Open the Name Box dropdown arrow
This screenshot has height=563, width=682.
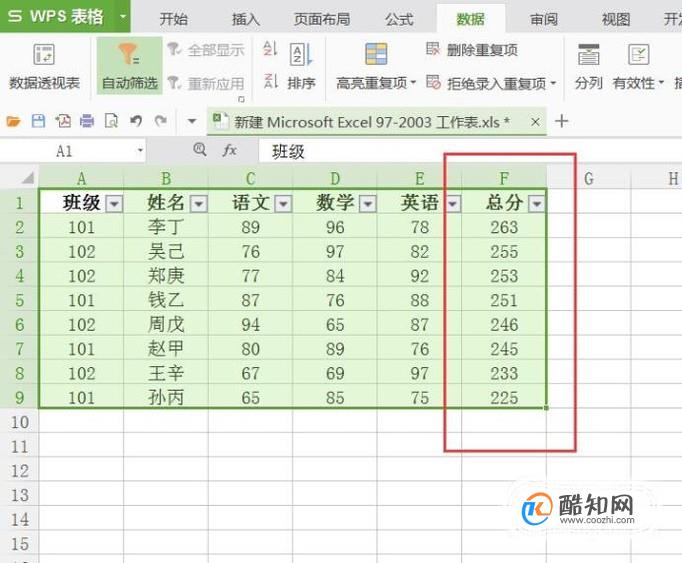point(140,151)
